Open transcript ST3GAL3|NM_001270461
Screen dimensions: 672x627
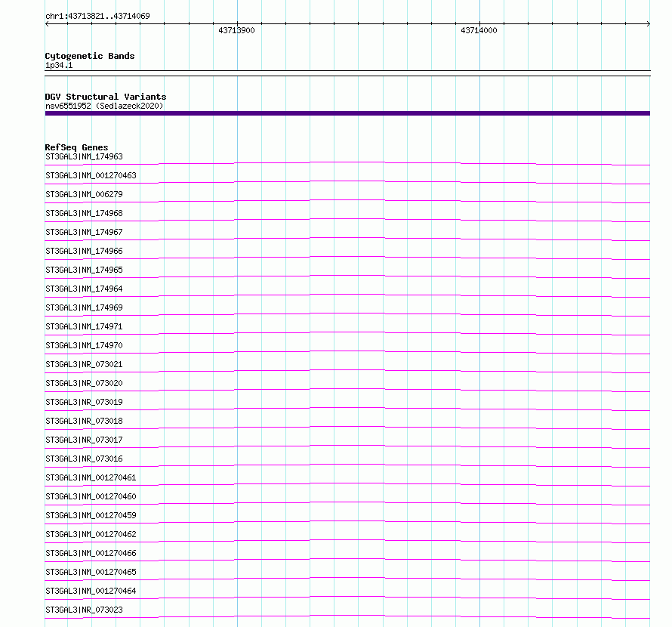(x=91, y=477)
